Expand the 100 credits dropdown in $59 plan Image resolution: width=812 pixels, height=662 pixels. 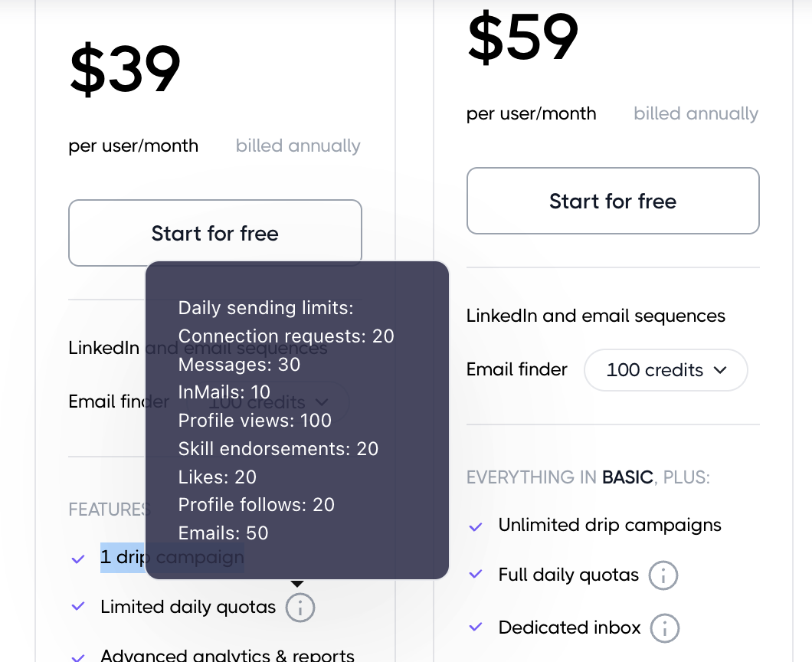[666, 370]
